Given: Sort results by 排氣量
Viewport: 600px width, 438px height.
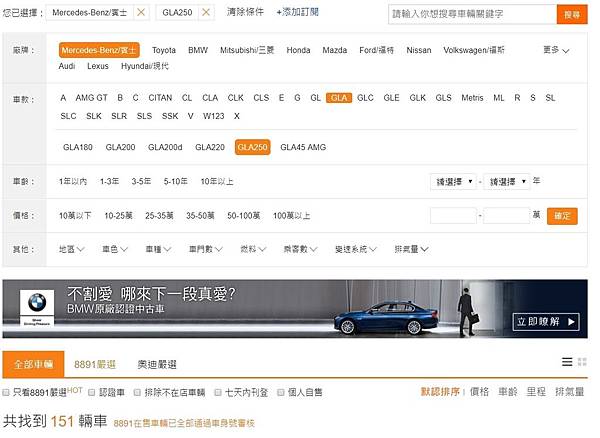Looking at the screenshot, I should coord(569,392).
